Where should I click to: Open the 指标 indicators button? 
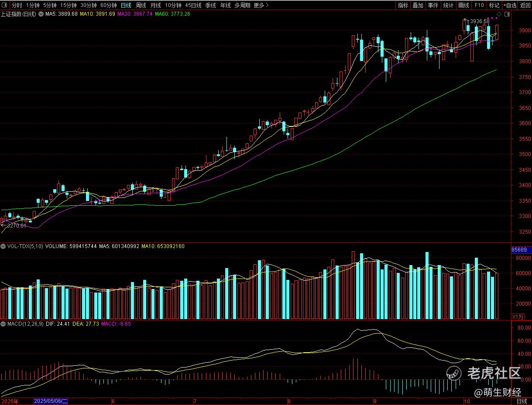pos(403,5)
